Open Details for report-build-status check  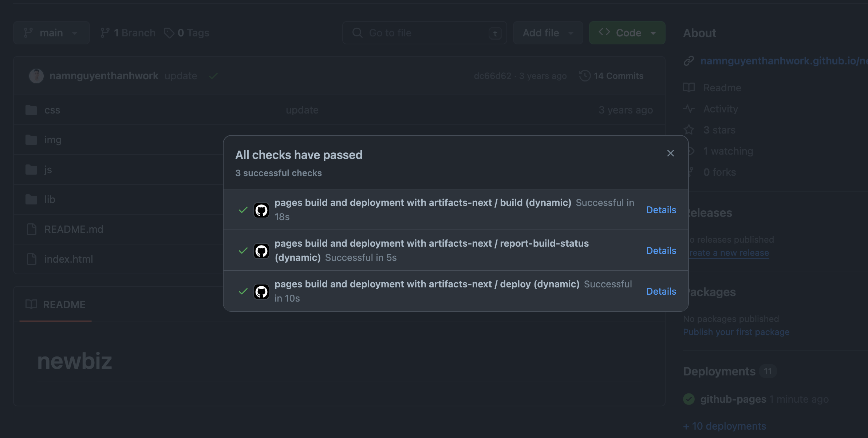pyautogui.click(x=661, y=251)
